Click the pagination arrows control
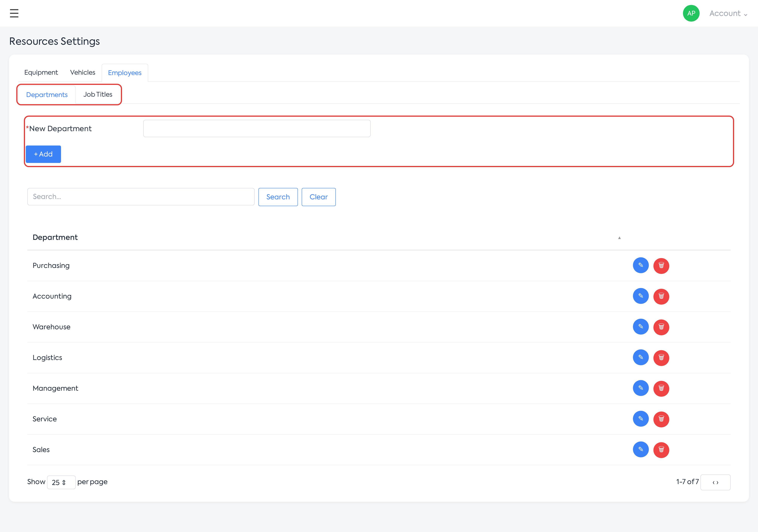This screenshot has height=532, width=758. [x=715, y=482]
